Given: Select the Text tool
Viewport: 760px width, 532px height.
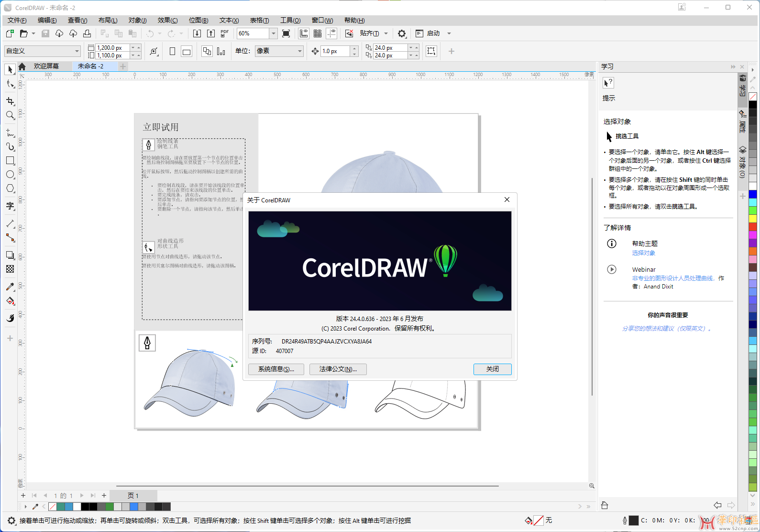Looking at the screenshot, I should click(x=10, y=206).
